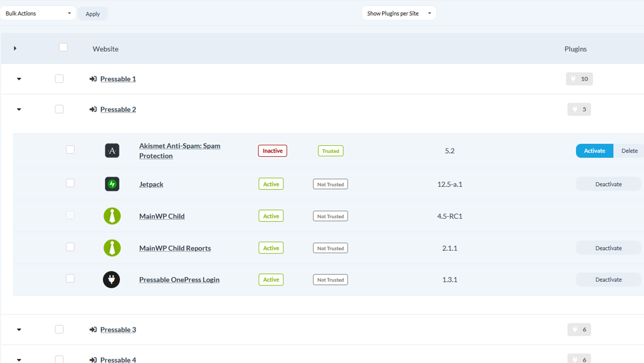
Task: Click version number 4.5-RC1
Action: [x=449, y=216]
